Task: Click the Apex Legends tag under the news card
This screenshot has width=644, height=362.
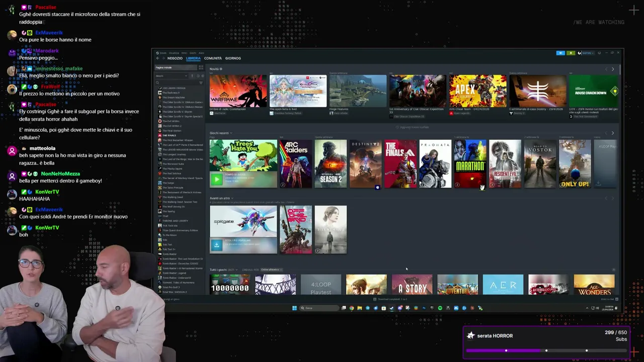Action: (x=460, y=114)
